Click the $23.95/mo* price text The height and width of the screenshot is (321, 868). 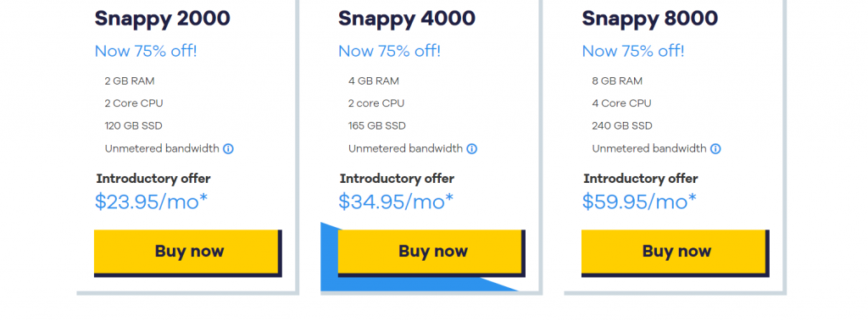151,202
